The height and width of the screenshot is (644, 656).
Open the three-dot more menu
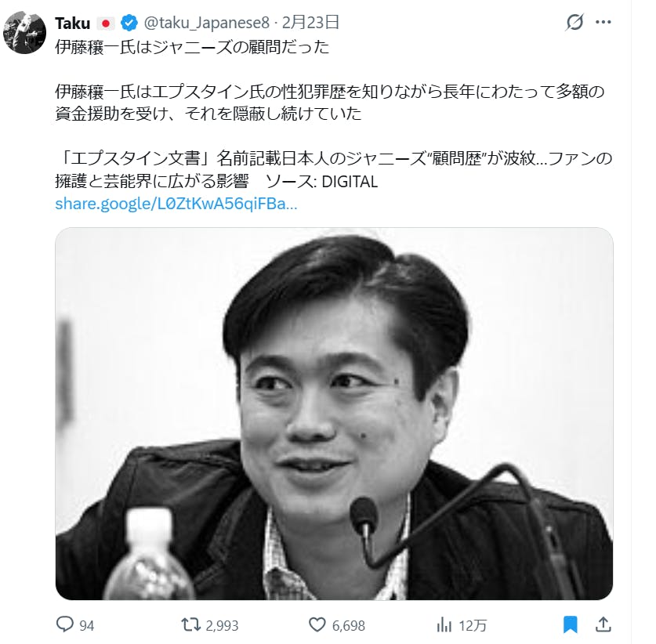[603, 22]
